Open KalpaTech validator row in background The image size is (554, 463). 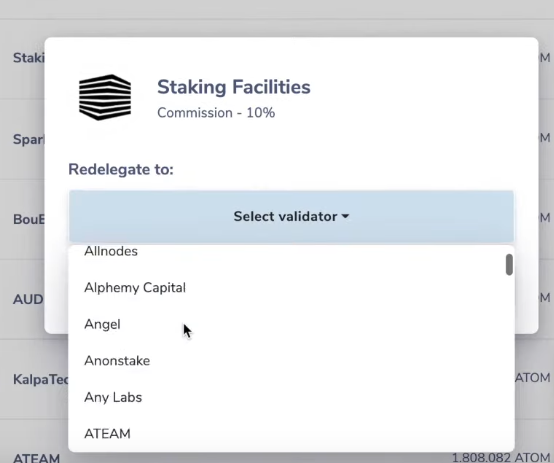click(x=41, y=379)
